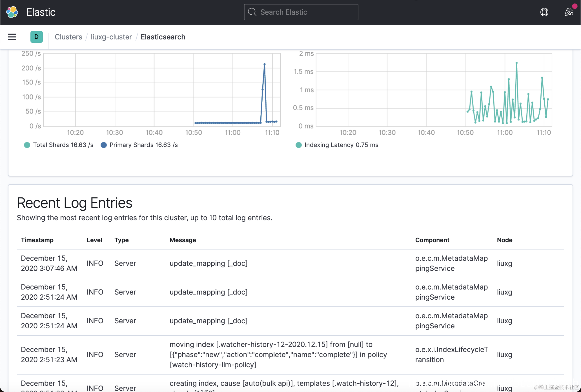Click the log entries description text
Viewport: 581px width, 392px height.
click(x=145, y=218)
